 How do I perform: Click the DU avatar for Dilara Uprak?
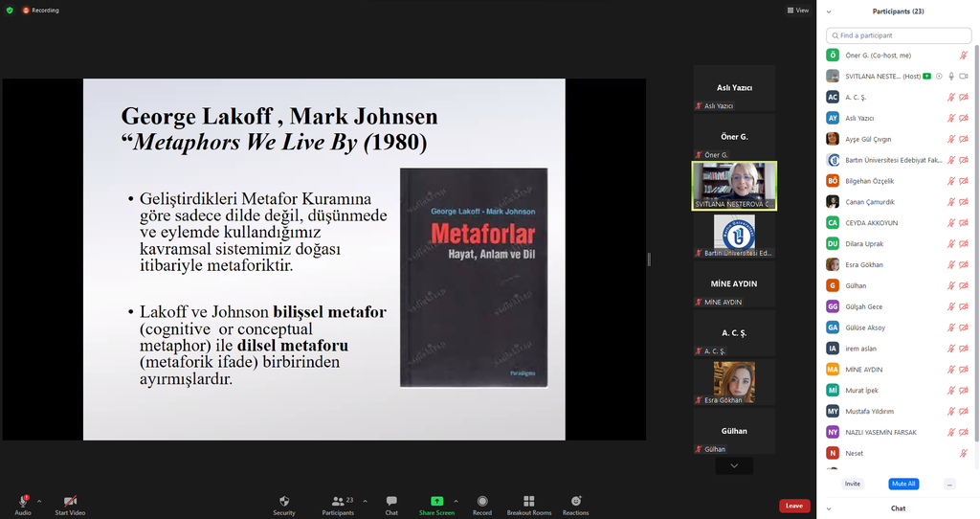coord(833,243)
